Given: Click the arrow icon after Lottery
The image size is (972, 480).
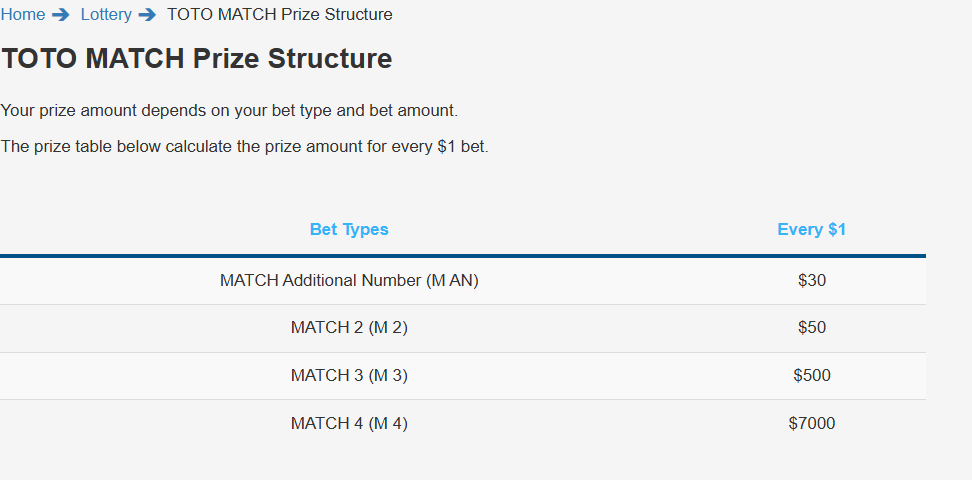Looking at the screenshot, I should click(147, 14).
